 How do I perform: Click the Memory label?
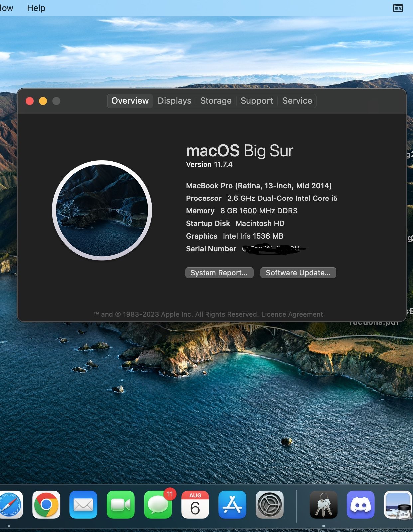pos(200,211)
